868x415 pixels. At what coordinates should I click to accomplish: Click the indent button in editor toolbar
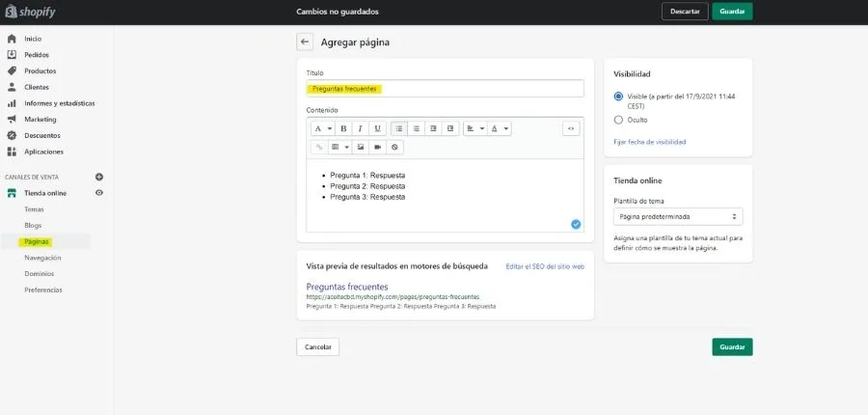pos(450,128)
